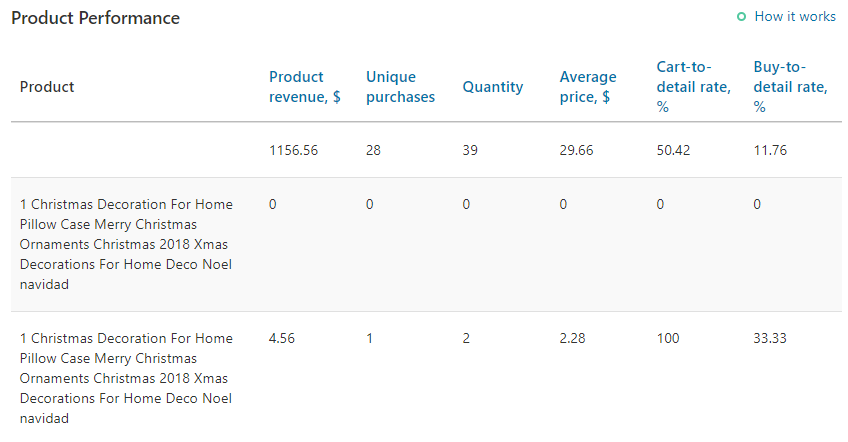Image resolution: width=848 pixels, height=442 pixels.
Task: Sort by Unique purchases column header
Action: point(400,87)
